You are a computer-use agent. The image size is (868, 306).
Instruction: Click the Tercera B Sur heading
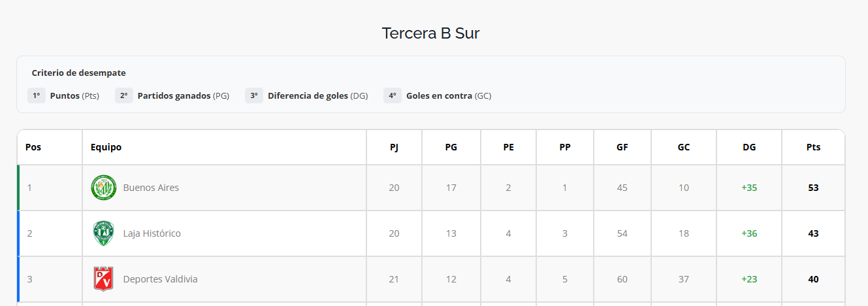coord(430,33)
